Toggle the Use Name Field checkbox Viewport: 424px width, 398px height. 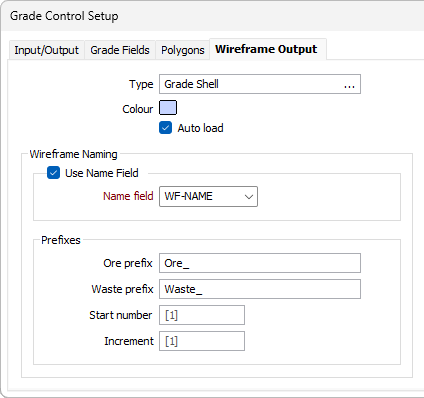click(x=53, y=173)
